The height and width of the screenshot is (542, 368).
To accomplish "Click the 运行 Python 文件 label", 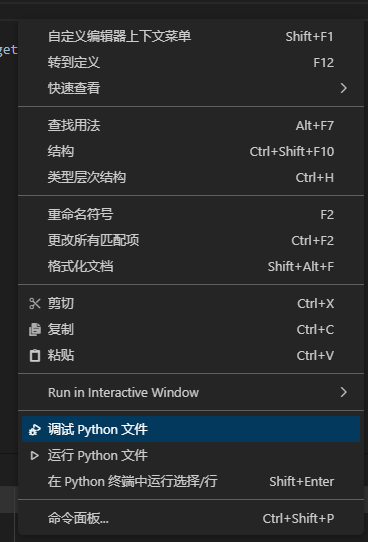I will click(x=98, y=456).
